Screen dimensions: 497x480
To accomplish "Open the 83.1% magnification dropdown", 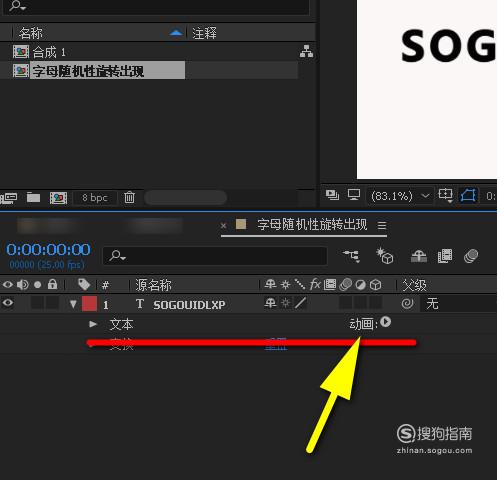I will coord(399,196).
